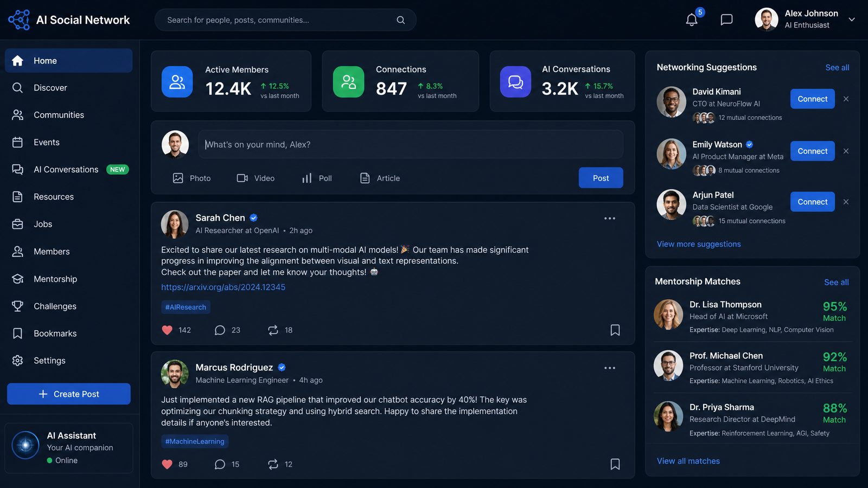Open Jobs in sidebar
This screenshot has height=488, width=868.
pos(68,224)
